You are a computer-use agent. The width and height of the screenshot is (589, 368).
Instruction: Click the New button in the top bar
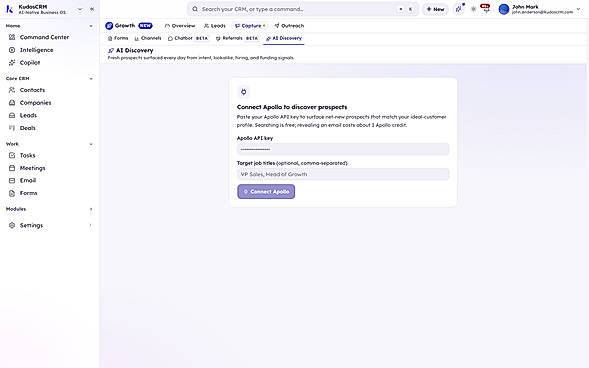(435, 9)
